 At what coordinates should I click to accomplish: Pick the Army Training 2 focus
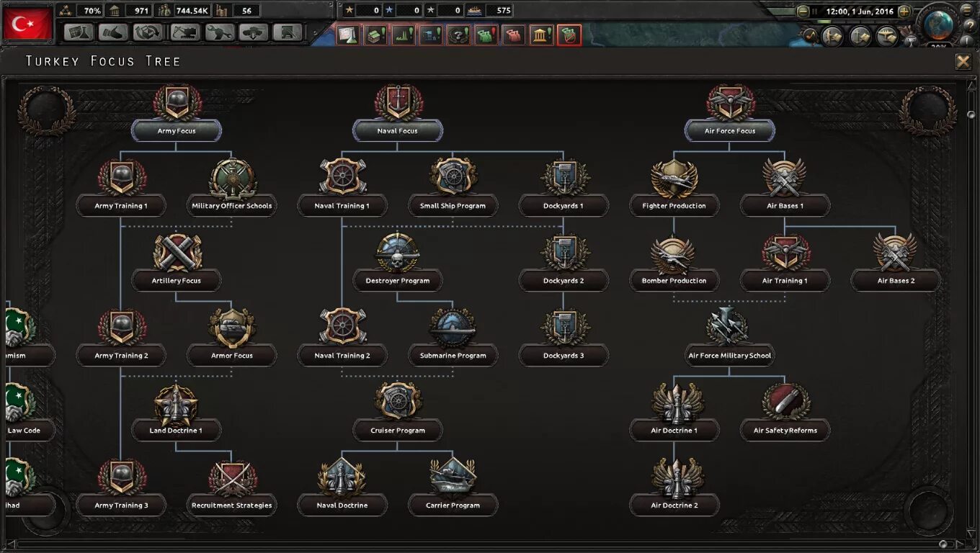(x=121, y=338)
